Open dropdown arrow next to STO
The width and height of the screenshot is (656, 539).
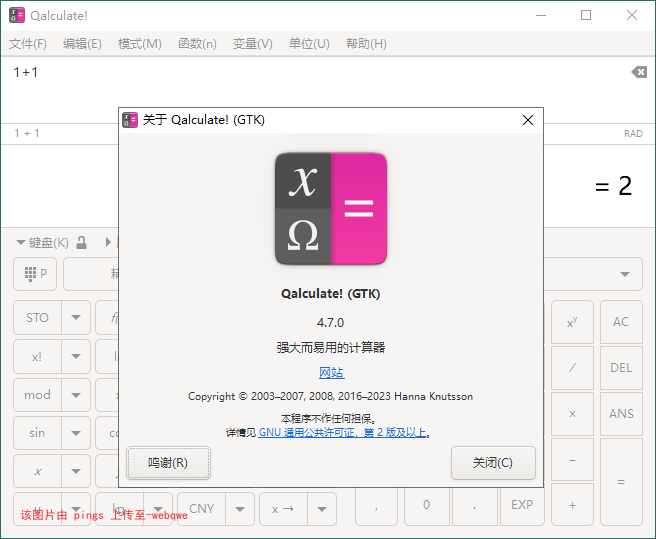coord(76,318)
